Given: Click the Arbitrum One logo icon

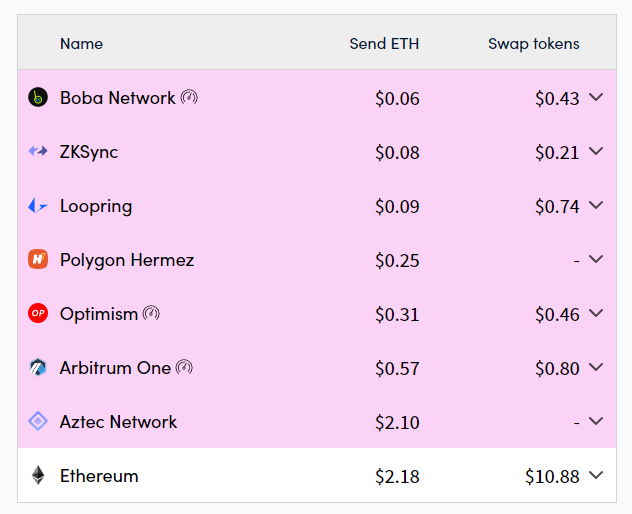Looking at the screenshot, I should tap(38, 367).
